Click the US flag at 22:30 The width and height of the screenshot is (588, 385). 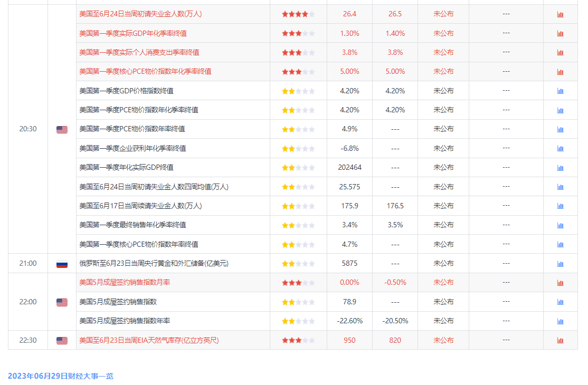pos(62,340)
